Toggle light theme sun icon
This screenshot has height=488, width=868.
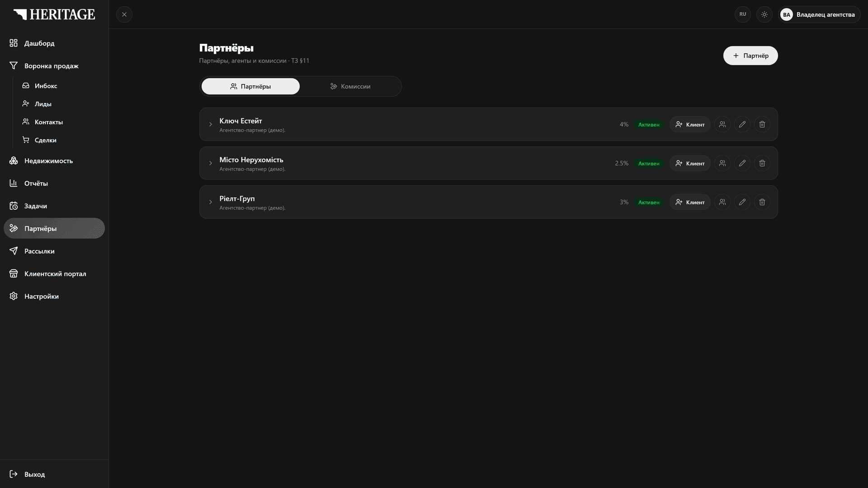[x=764, y=14]
